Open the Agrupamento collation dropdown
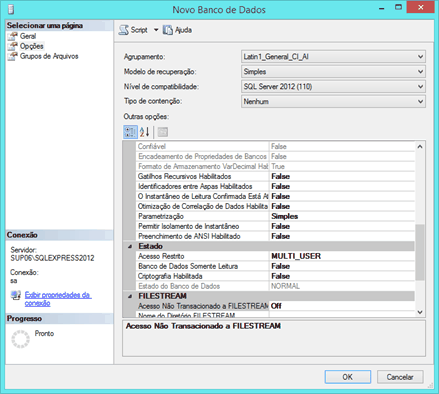439x394 pixels. pyautogui.click(x=333, y=57)
